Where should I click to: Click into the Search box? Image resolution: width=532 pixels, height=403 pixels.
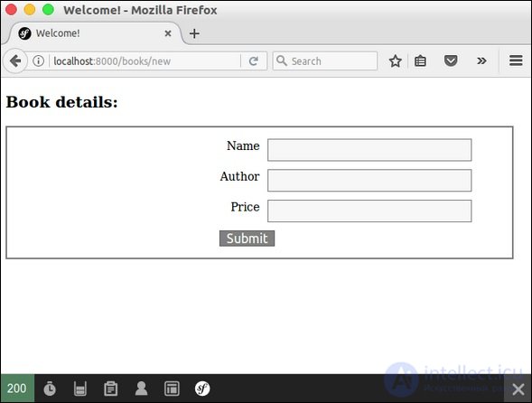pyautogui.click(x=325, y=61)
